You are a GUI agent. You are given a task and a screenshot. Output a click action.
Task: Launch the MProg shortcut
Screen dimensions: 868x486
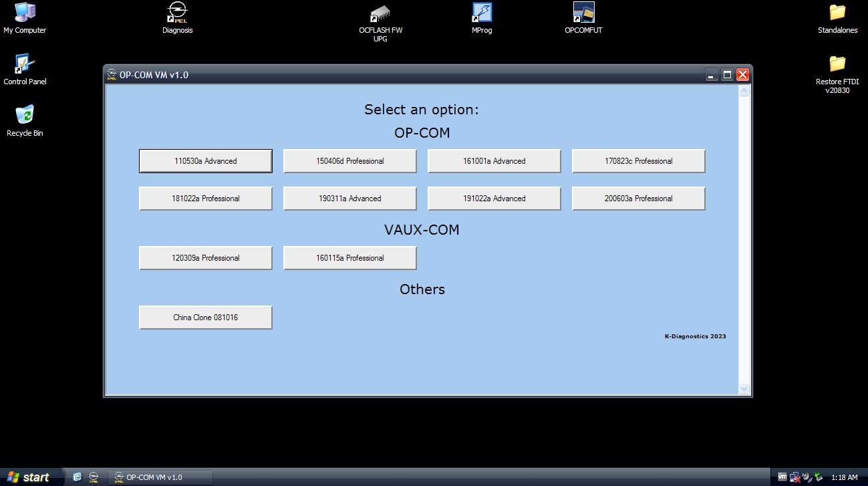click(482, 18)
